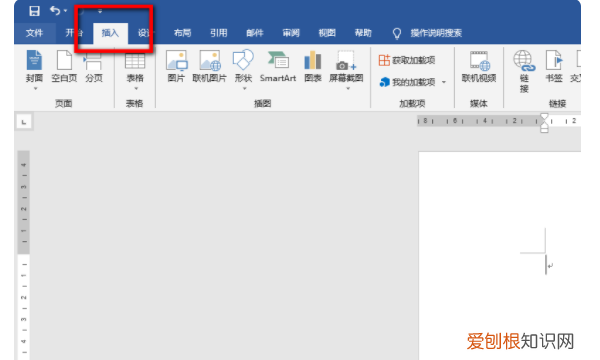This screenshot has width=600, height=360.
Task: Click the 操作说明搜索 search box
Action: click(436, 33)
